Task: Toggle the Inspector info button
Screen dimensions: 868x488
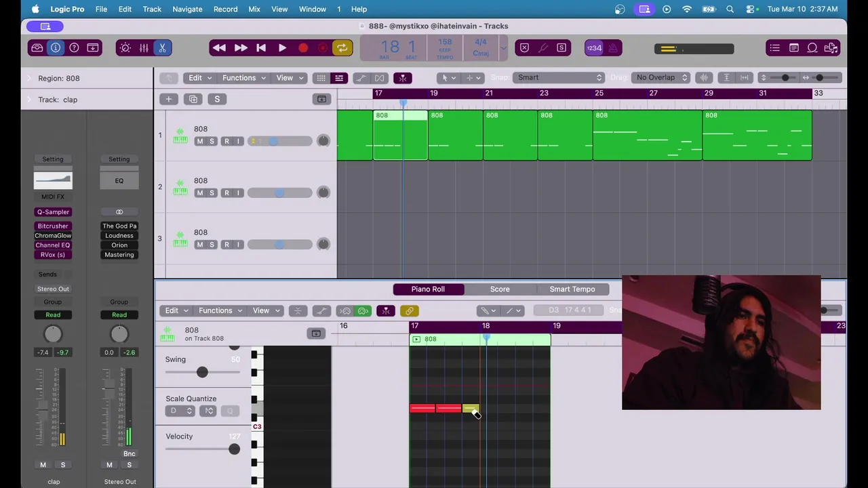Action: click(x=56, y=48)
